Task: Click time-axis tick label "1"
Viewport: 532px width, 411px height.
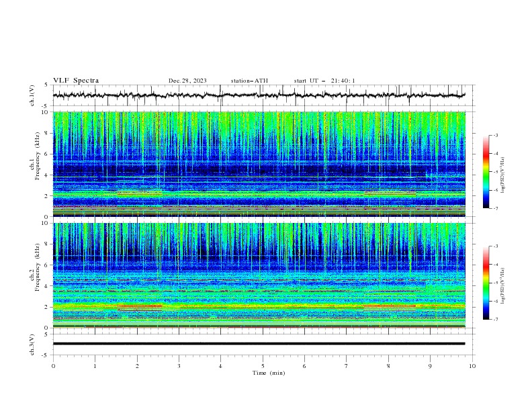Action: coord(95,366)
